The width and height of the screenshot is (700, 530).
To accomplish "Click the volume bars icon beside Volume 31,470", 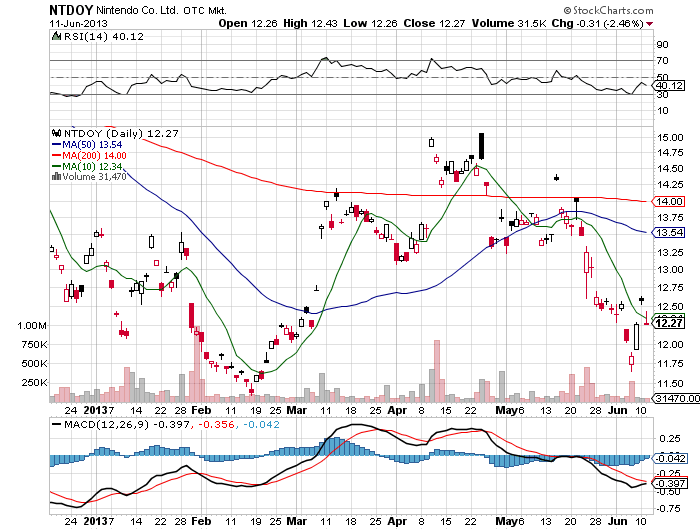I will 56,177.
